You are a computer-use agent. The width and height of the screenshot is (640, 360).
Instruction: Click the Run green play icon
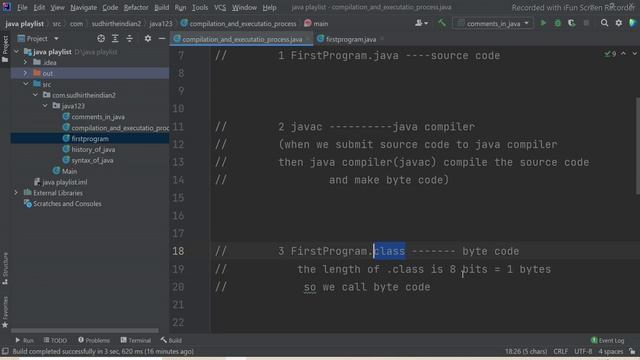pyautogui.click(x=543, y=23)
